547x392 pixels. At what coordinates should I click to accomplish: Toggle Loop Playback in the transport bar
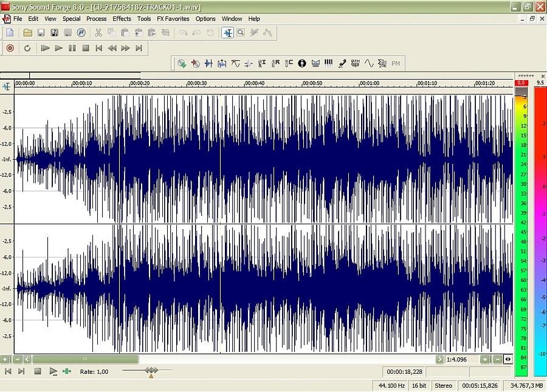tap(27, 48)
